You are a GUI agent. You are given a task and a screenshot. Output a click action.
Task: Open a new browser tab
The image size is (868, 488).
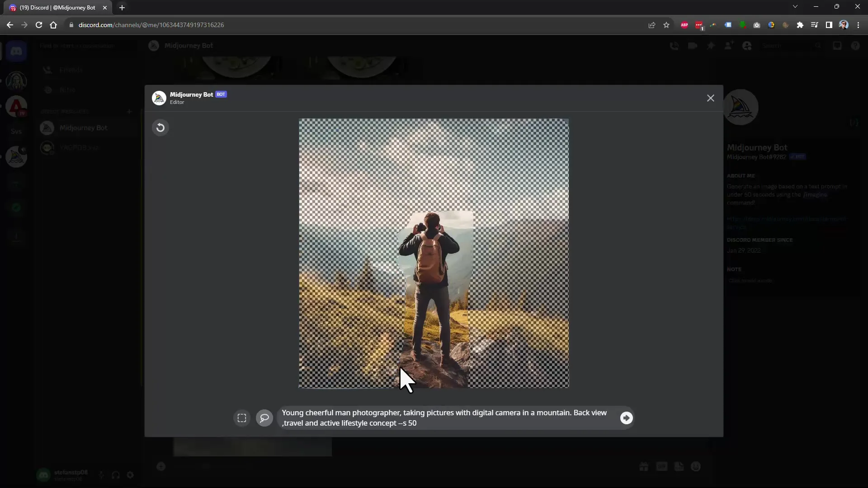pos(122,8)
